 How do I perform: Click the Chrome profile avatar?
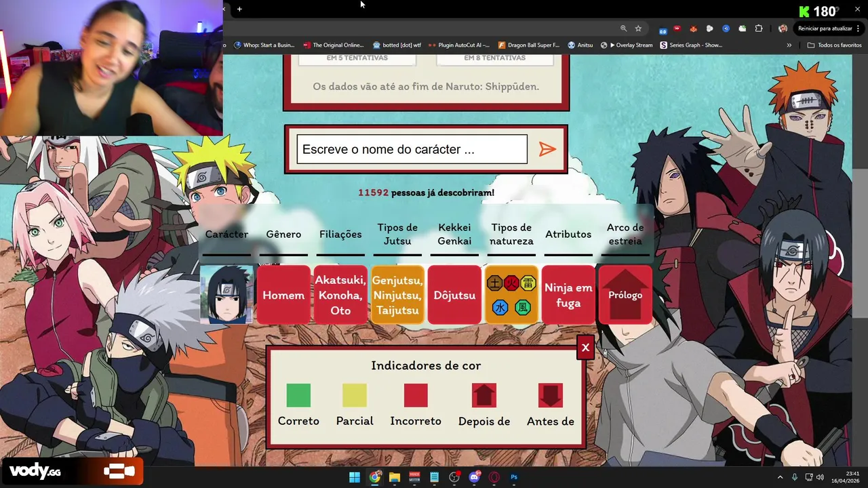(783, 28)
